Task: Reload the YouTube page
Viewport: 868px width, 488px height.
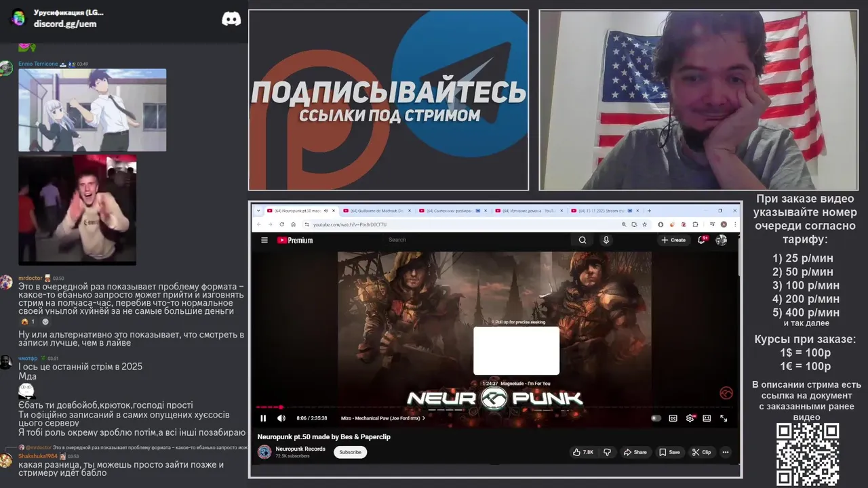Action: [x=281, y=224]
